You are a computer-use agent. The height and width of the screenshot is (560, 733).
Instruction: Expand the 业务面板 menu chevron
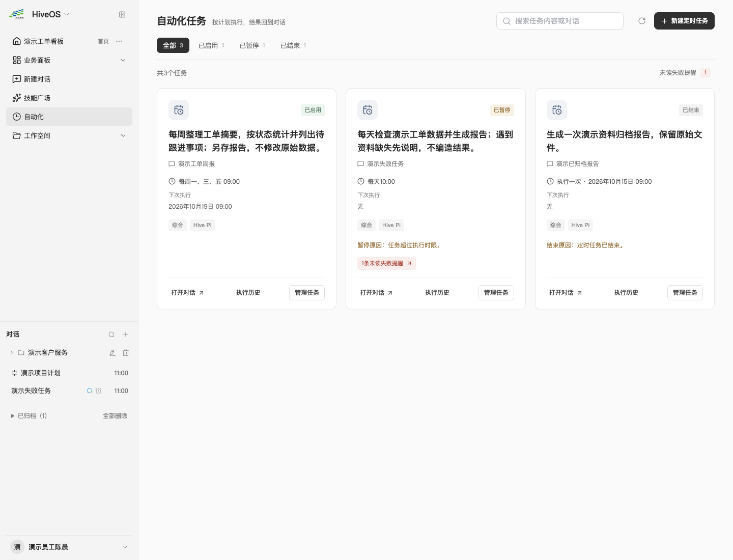pyautogui.click(x=123, y=60)
